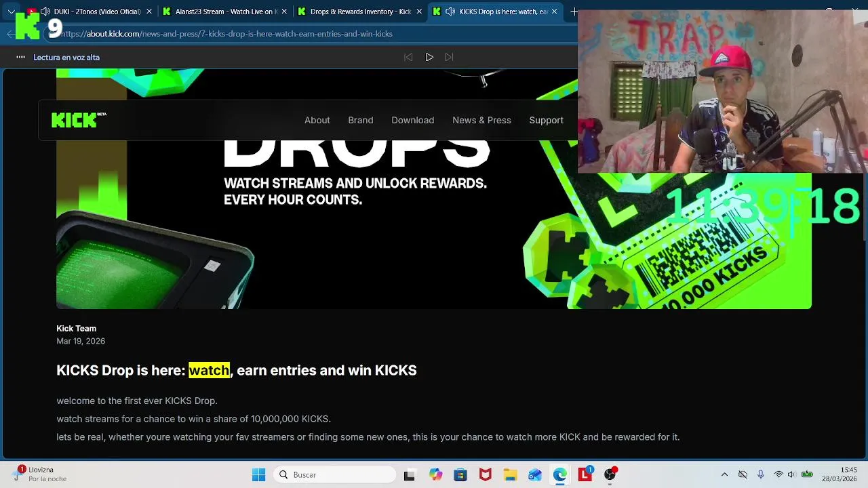Mute the DUKI 2Tonos tab audio icon
Viewport: 868px width, 488px height.
45,12
